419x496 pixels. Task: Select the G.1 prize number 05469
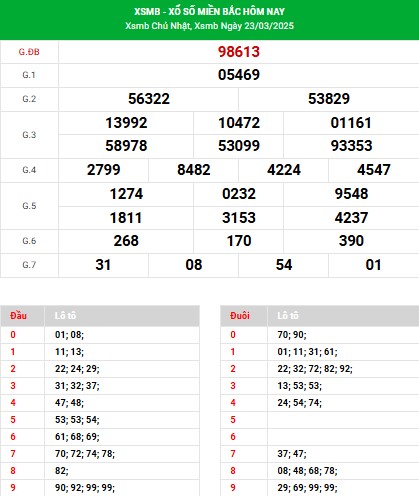239,75
